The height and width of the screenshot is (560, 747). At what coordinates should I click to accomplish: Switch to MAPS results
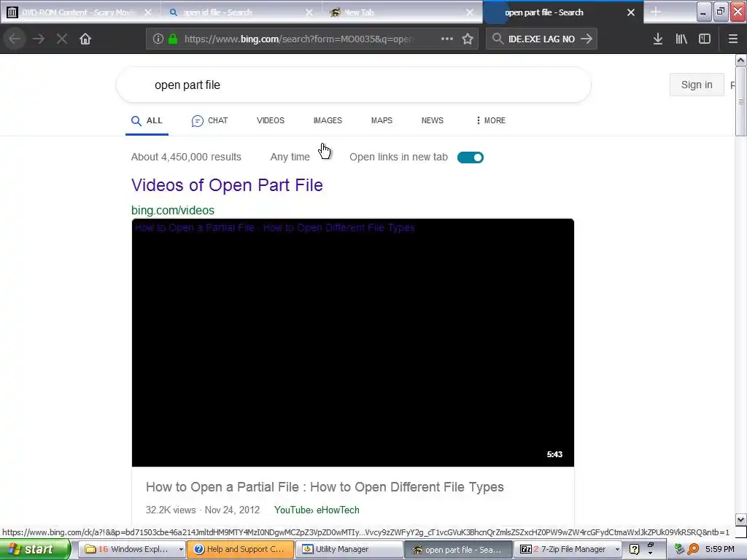[382, 120]
